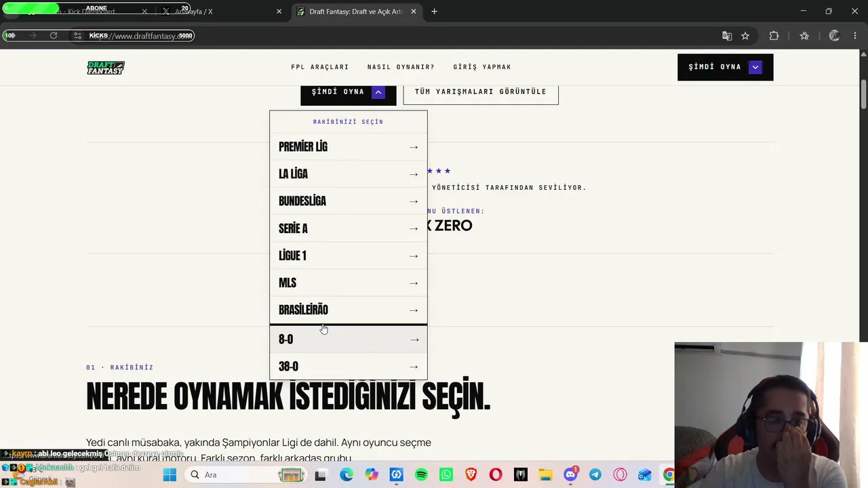The height and width of the screenshot is (488, 868).
Task: Open the FPL Araçları nav link
Action: [320, 67]
